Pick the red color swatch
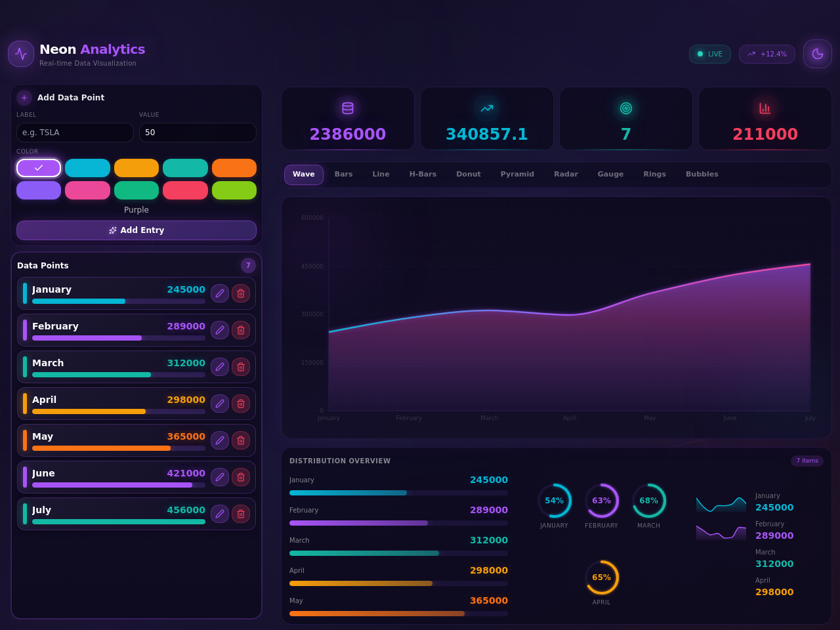Screen dimensions: 840x630 [185, 190]
